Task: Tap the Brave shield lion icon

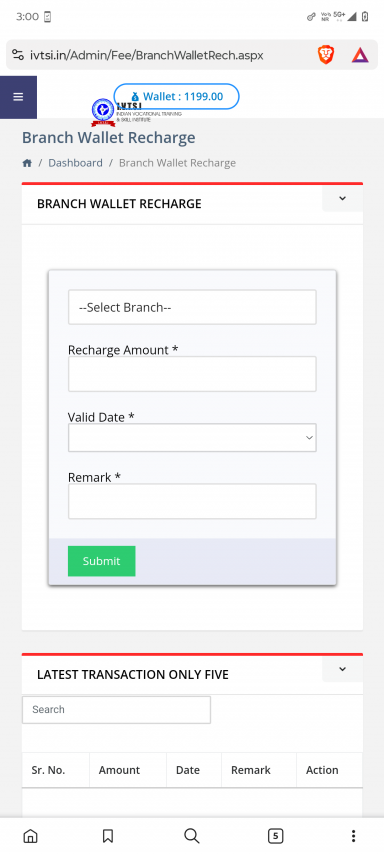Action: tap(326, 54)
